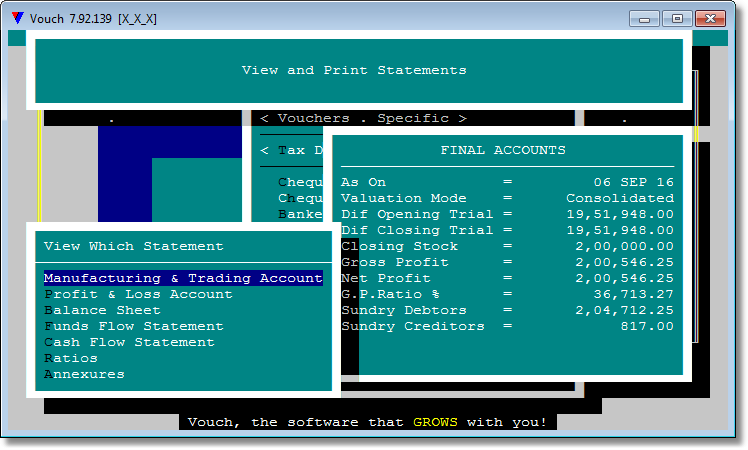
Task: Click Closing Stock value 2,00,000.00
Action: point(624,246)
